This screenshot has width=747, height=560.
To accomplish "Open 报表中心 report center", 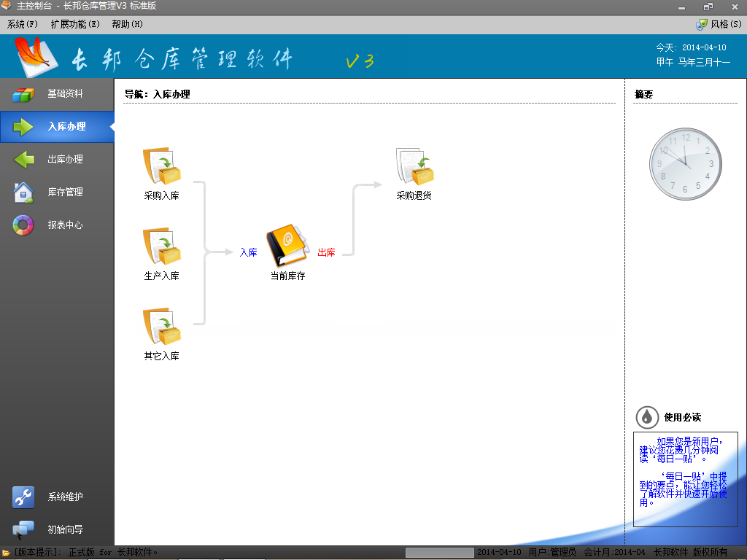I will coord(57,225).
